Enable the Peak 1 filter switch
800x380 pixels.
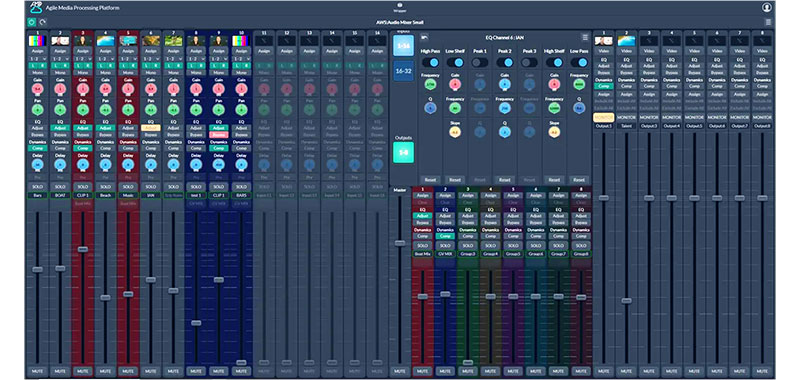point(480,62)
